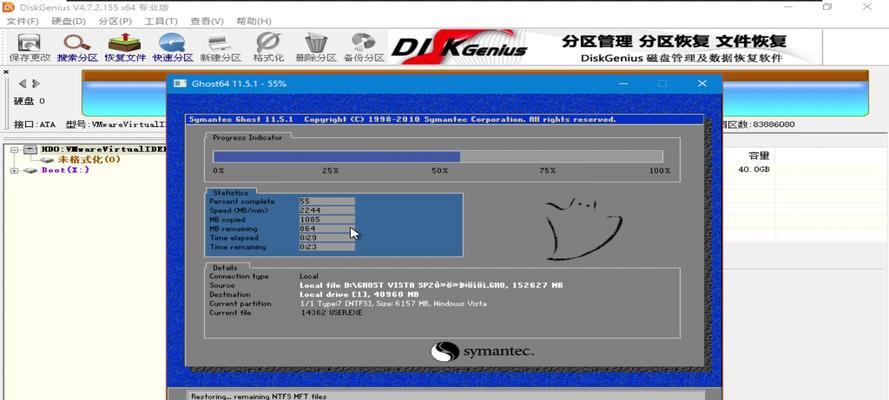Image resolution: width=889 pixels, height=400 pixels.
Task: Open the 查看(V) menu
Action: [207, 21]
